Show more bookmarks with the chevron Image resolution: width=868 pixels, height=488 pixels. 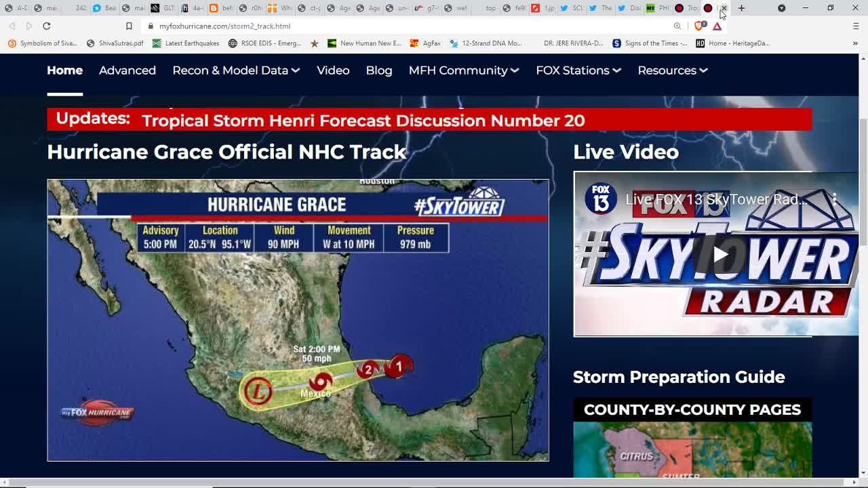tap(856, 43)
